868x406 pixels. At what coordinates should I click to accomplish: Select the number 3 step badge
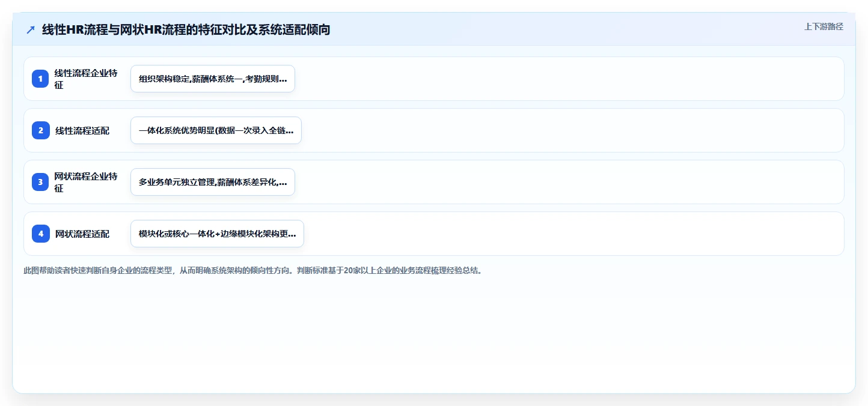coord(41,182)
